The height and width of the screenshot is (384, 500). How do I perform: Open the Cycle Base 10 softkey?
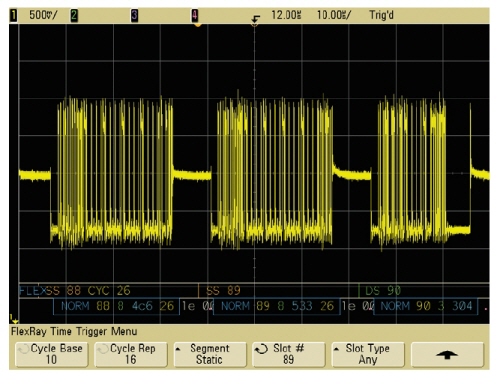52,355
